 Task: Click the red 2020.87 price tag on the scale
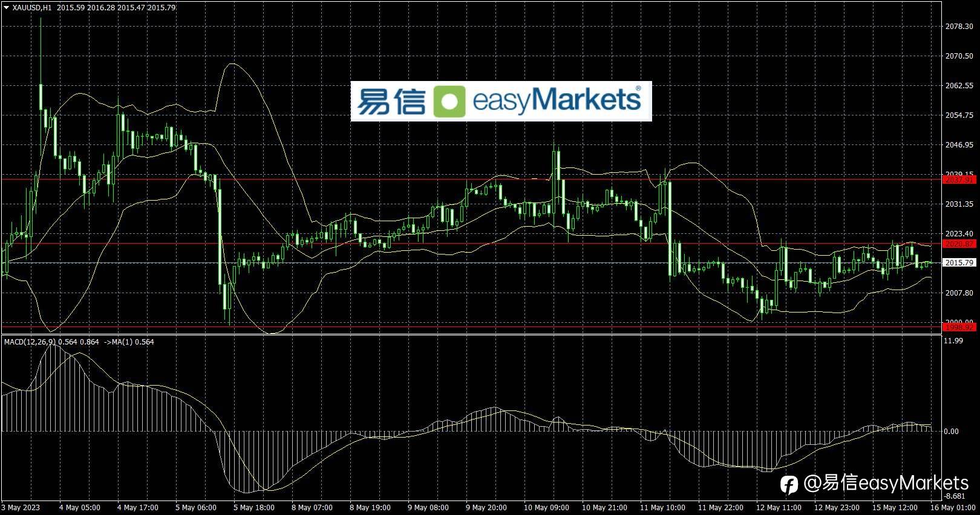tap(959, 244)
